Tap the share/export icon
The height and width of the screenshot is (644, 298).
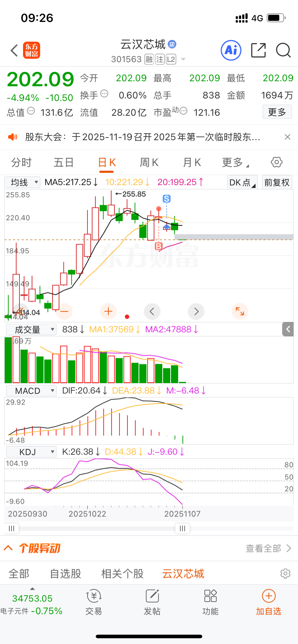(258, 50)
